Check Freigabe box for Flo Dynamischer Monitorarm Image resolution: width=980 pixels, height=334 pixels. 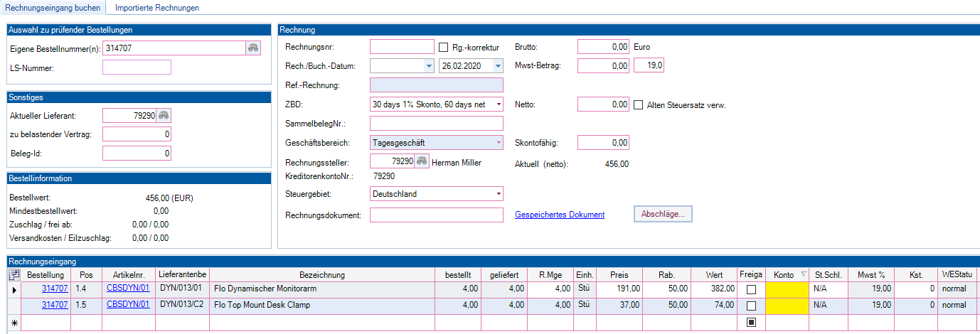tap(750, 290)
